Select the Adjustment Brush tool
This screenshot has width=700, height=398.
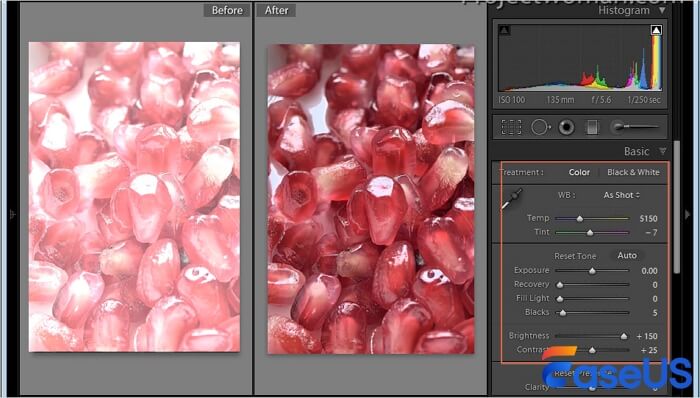[x=633, y=127]
